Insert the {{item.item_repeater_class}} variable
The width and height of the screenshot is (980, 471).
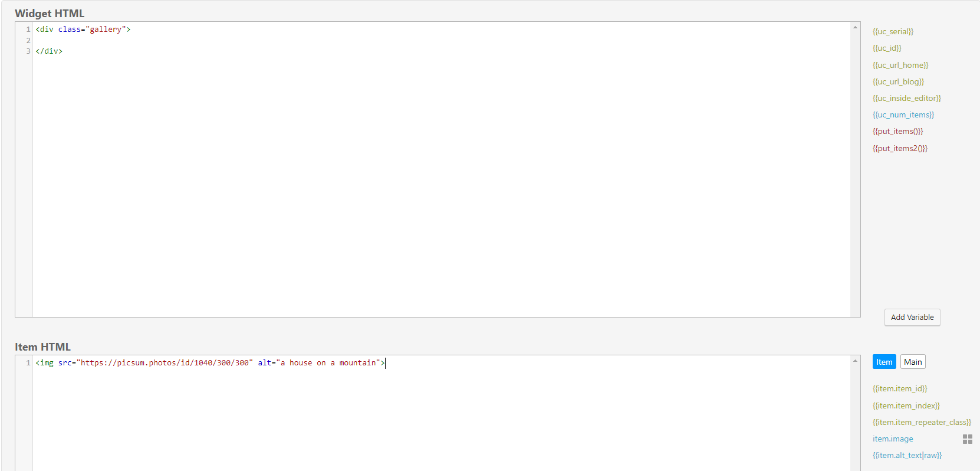pos(922,422)
